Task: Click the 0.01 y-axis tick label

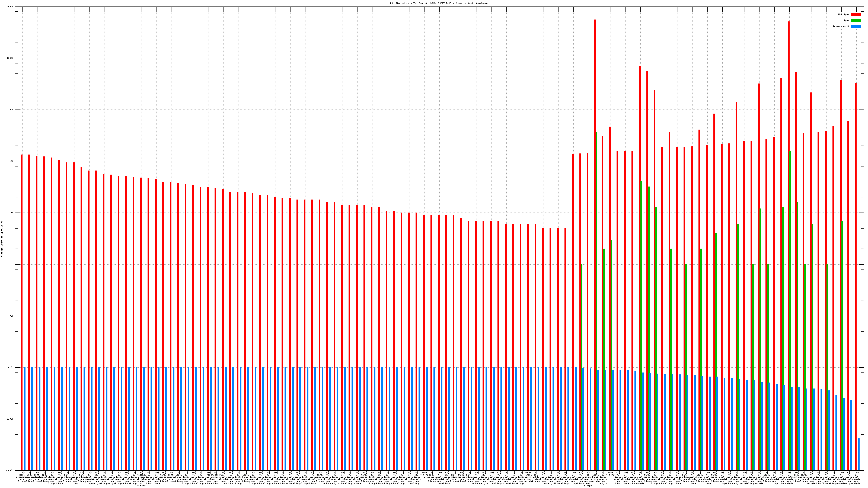Action: (x=11, y=367)
